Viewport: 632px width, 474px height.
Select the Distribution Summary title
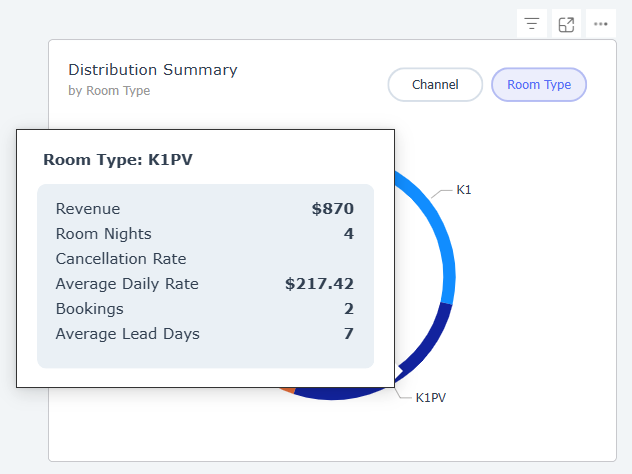click(x=152, y=70)
